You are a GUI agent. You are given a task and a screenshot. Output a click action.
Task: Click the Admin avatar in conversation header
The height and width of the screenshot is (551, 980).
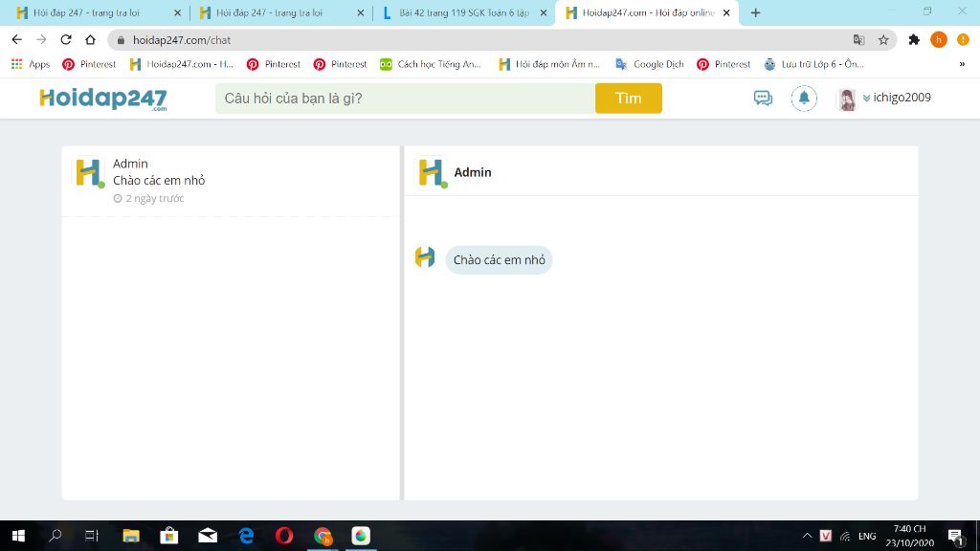point(432,172)
